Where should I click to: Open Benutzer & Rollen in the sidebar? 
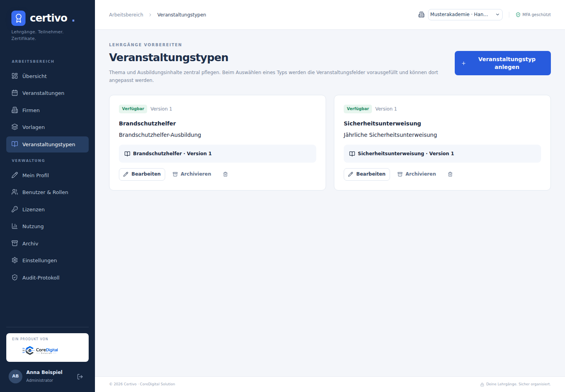pyautogui.click(x=47, y=192)
